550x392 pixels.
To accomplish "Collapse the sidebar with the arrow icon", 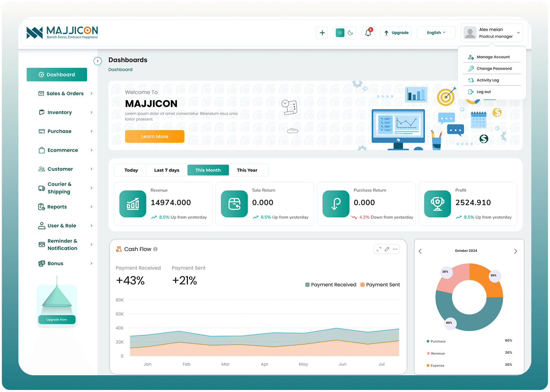I will pos(98,61).
